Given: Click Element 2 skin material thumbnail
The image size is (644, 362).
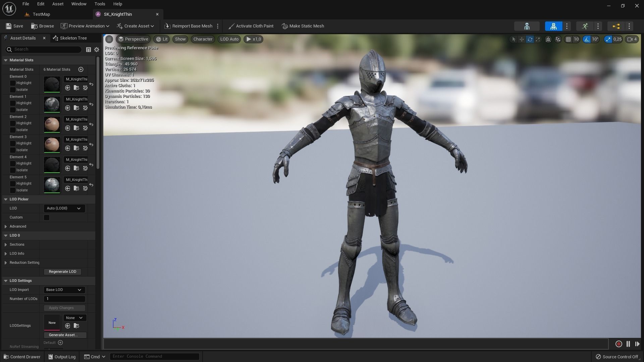Looking at the screenshot, I should coord(52,125).
